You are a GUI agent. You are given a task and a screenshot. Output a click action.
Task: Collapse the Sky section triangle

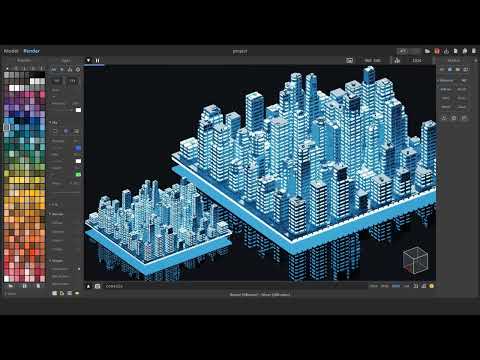click(51, 123)
